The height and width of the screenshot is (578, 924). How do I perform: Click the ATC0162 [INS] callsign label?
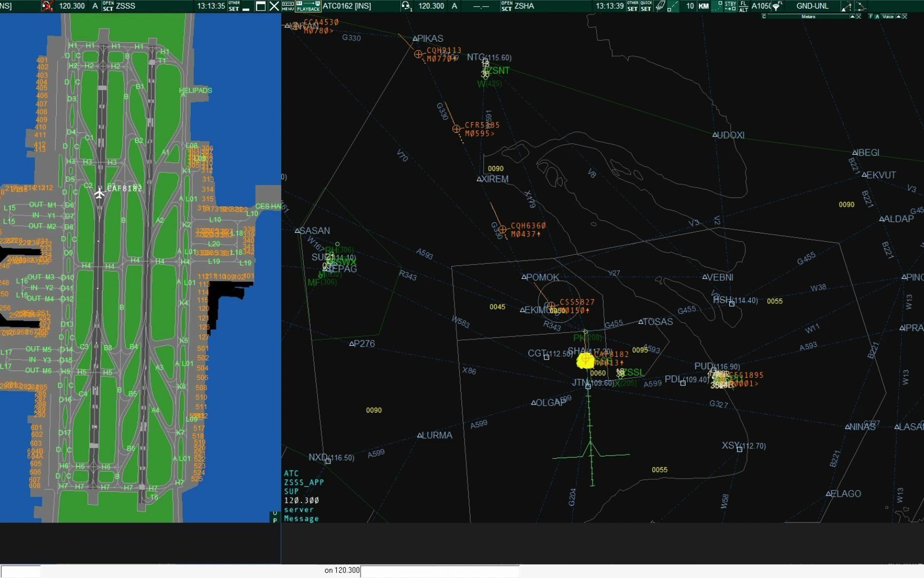click(x=346, y=6)
